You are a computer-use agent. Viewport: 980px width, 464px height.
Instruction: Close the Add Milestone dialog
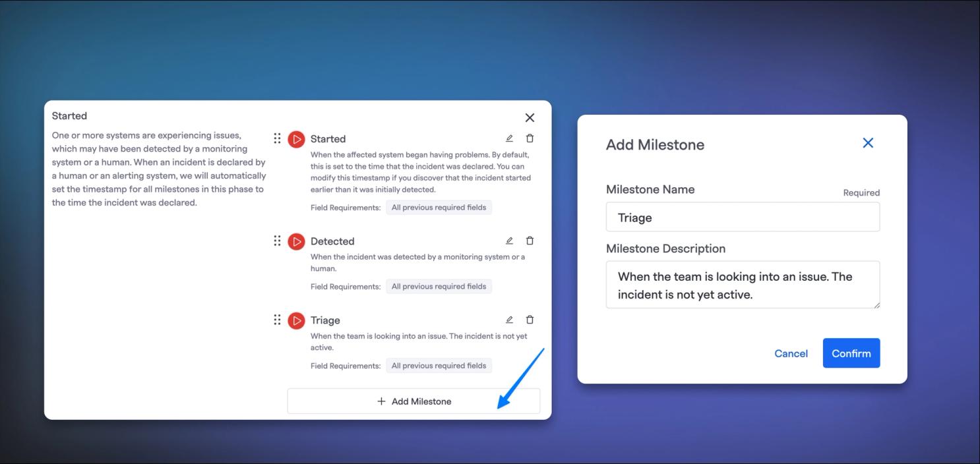[868, 143]
